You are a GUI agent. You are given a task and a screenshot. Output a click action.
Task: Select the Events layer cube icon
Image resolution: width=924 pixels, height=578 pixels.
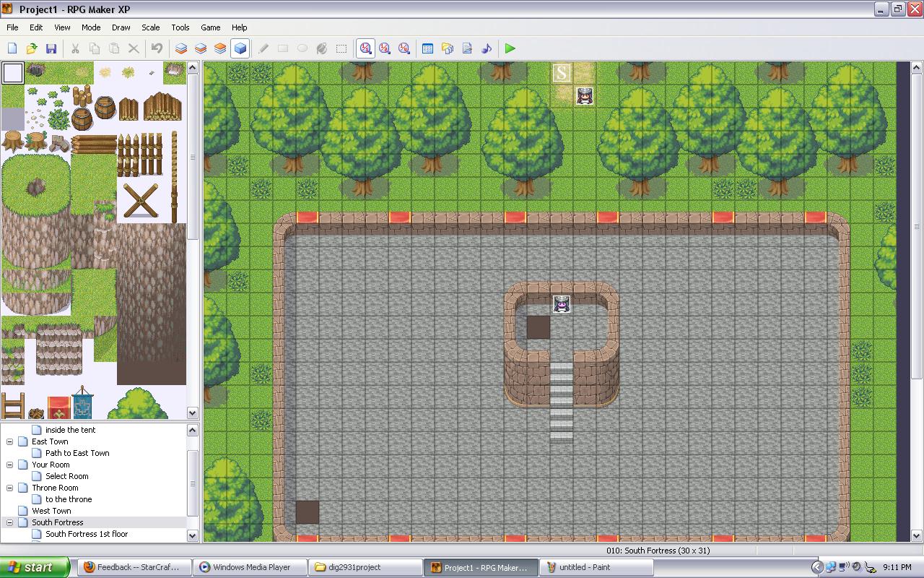(240, 48)
